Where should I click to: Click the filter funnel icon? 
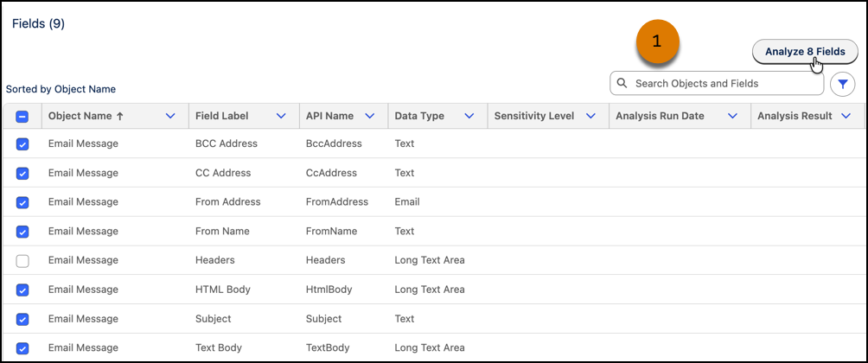point(843,84)
